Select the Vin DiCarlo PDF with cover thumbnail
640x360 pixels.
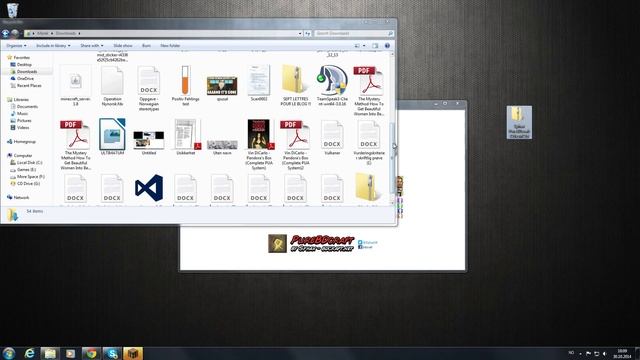tap(259, 145)
